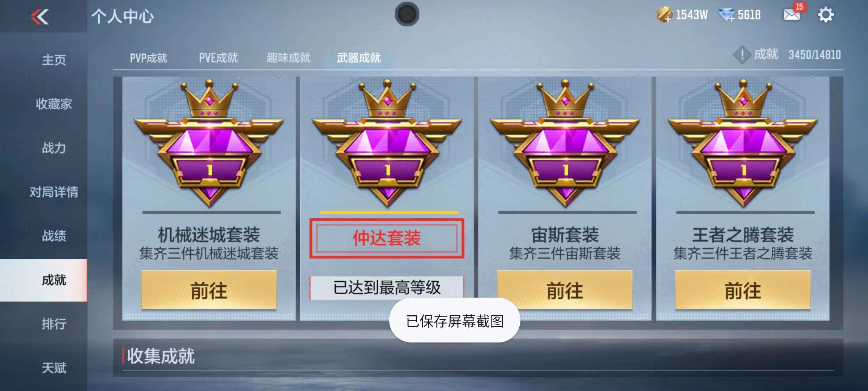The image size is (868, 391).
Task: Switch to the PVP成就 tab
Action: click(148, 58)
